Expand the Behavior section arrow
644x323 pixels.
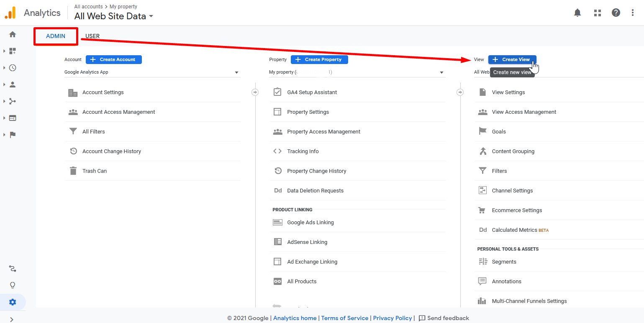coord(4,118)
